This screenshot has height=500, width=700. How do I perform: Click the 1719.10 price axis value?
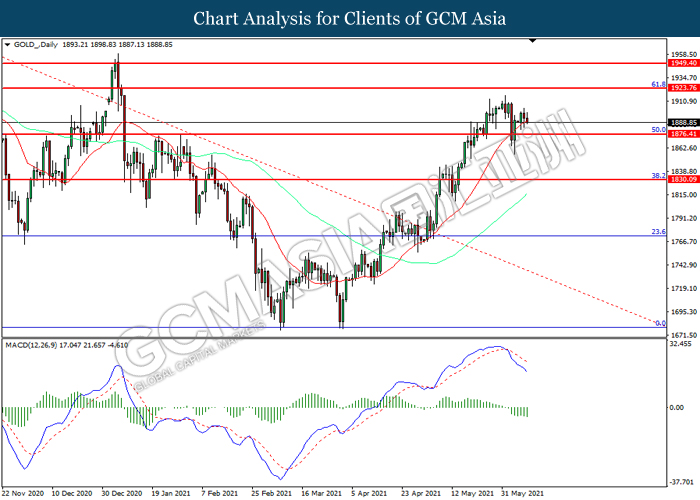tap(683, 288)
